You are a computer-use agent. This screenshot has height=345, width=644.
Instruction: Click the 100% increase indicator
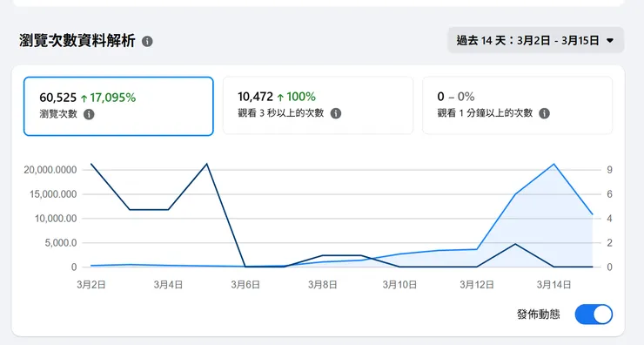click(x=296, y=97)
